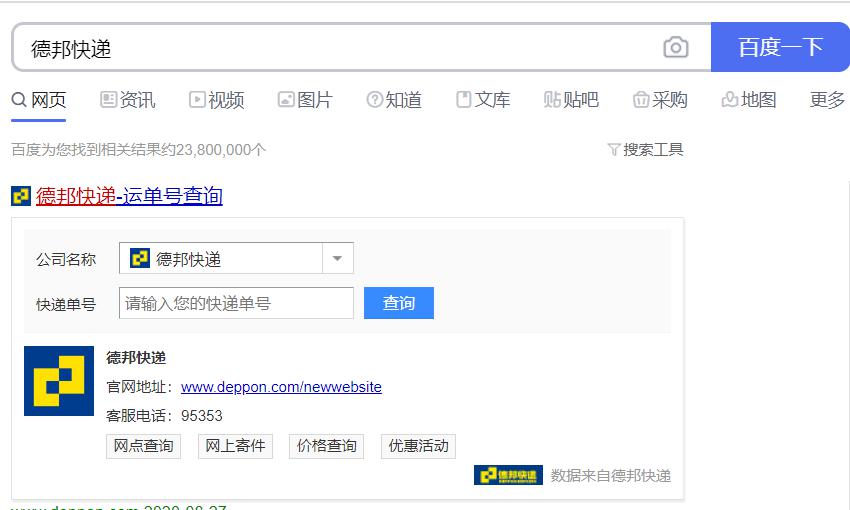850x510 pixels.
Task: Click the picture icon on 图片 tab
Action: (x=286, y=100)
